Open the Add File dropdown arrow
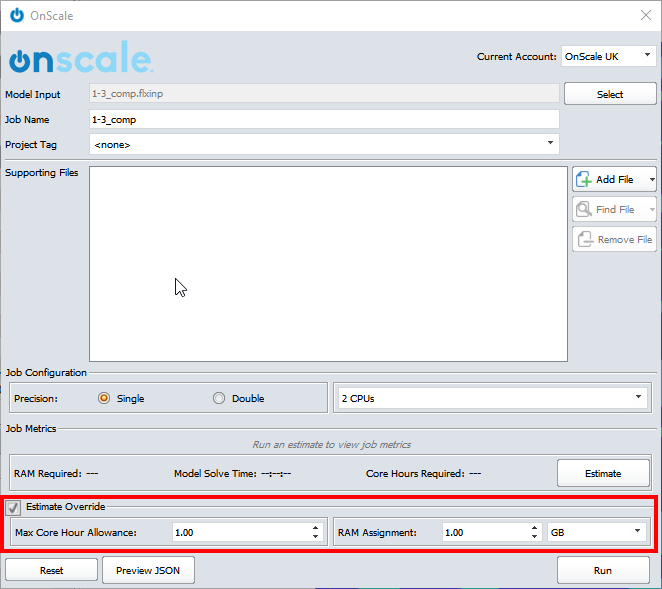This screenshot has width=662, height=589. point(652,179)
